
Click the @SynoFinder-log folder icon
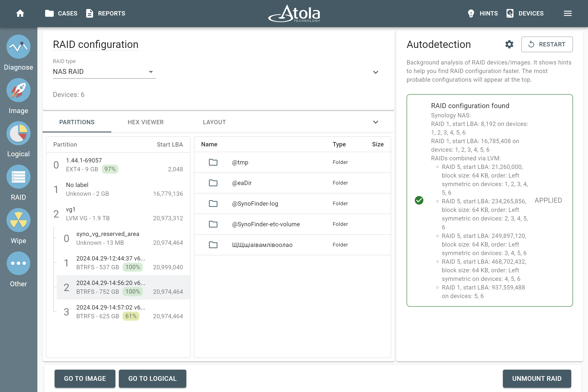click(213, 204)
